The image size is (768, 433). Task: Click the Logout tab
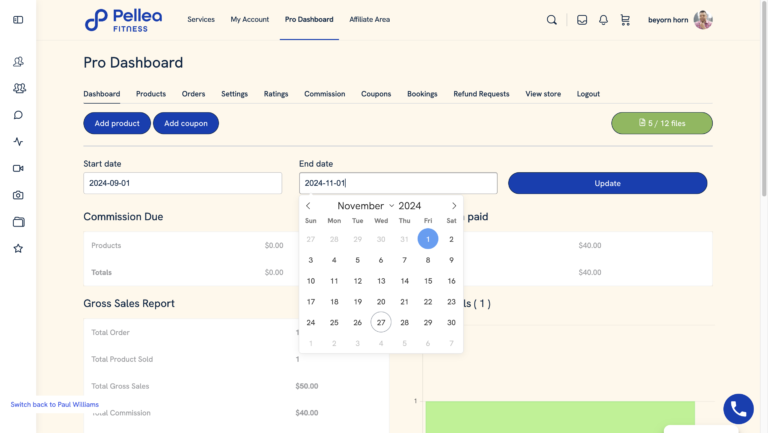[x=588, y=94]
